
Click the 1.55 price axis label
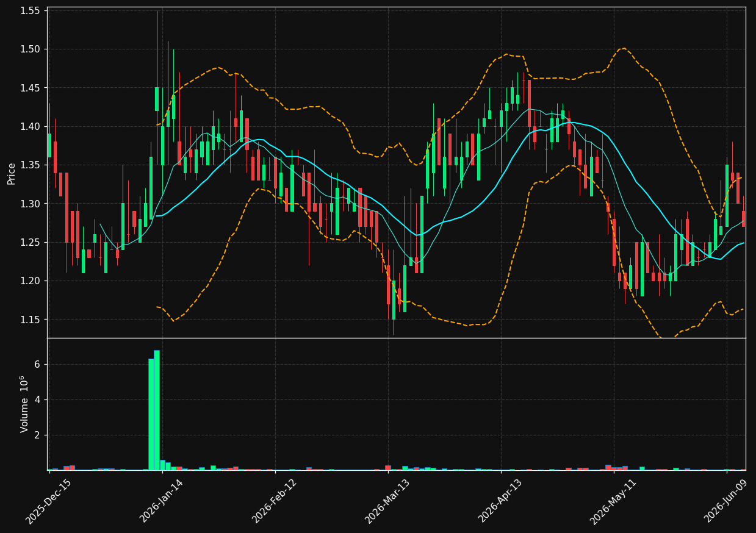point(30,11)
